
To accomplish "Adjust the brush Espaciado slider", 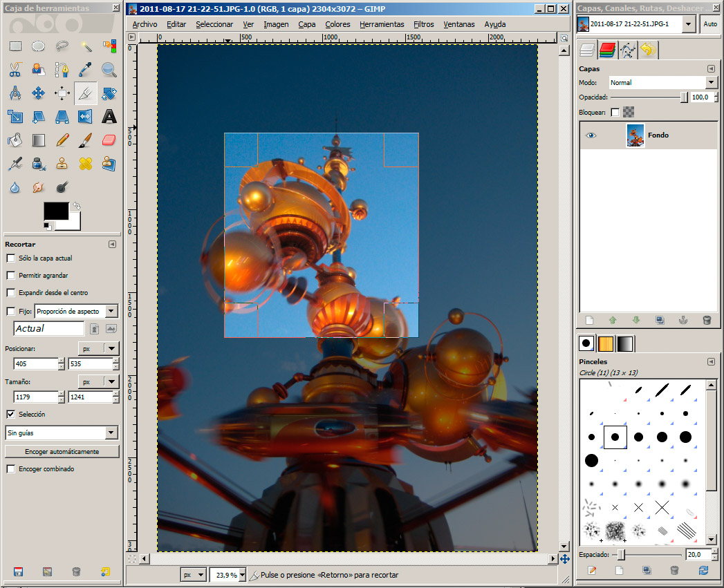I will pos(647,555).
